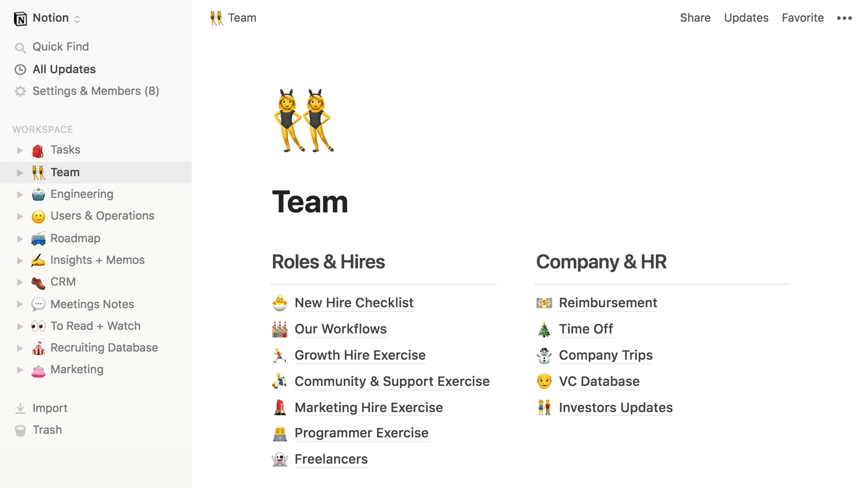Image resolution: width=868 pixels, height=488 pixels.
Task: Expand the Engineering section in sidebar
Action: [x=19, y=194]
